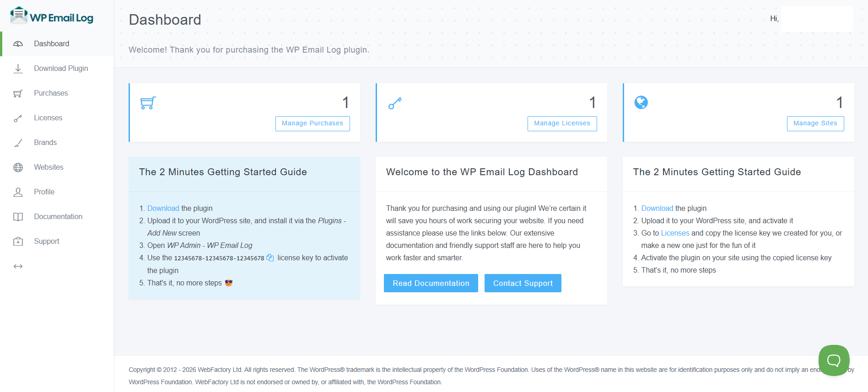Select Brands in the sidebar
The image size is (868, 392).
[45, 143]
